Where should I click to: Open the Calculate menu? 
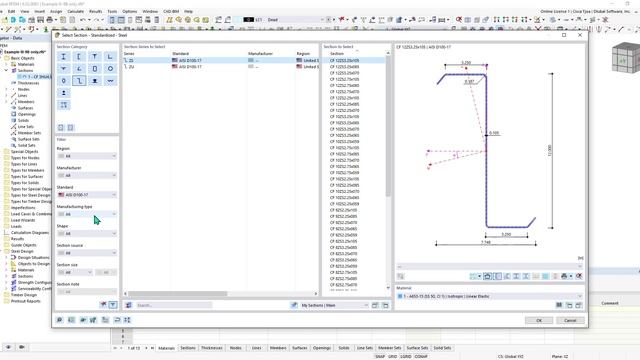click(x=76, y=11)
